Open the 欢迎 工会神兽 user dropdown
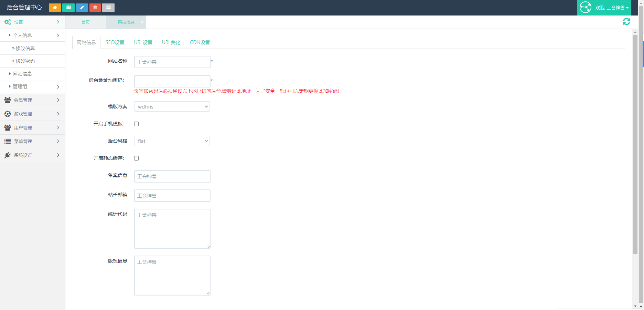 (612, 8)
